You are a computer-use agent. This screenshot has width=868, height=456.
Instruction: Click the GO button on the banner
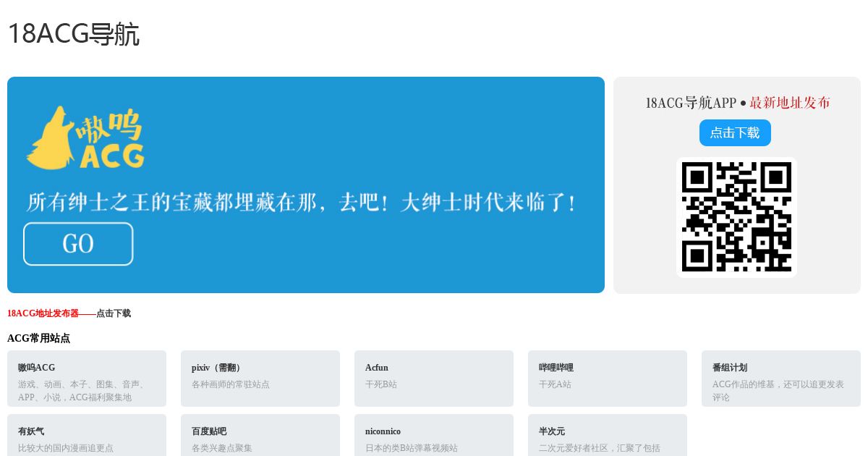[x=78, y=244]
